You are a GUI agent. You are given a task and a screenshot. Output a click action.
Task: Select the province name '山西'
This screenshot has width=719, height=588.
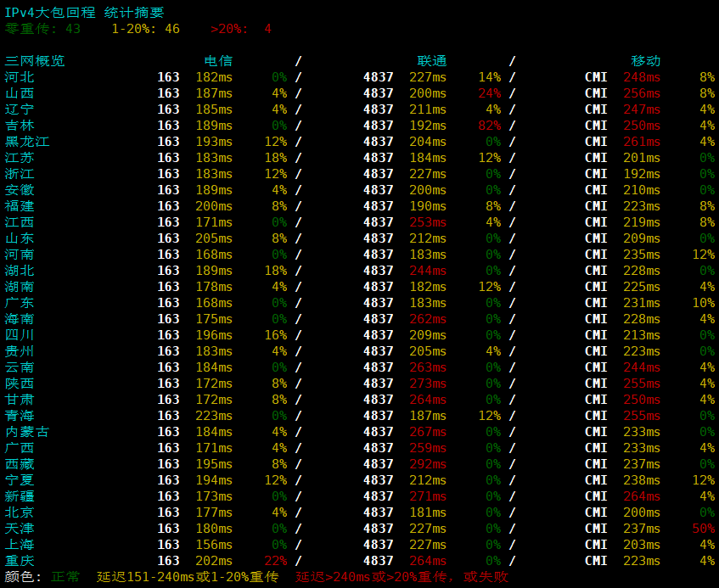point(20,93)
